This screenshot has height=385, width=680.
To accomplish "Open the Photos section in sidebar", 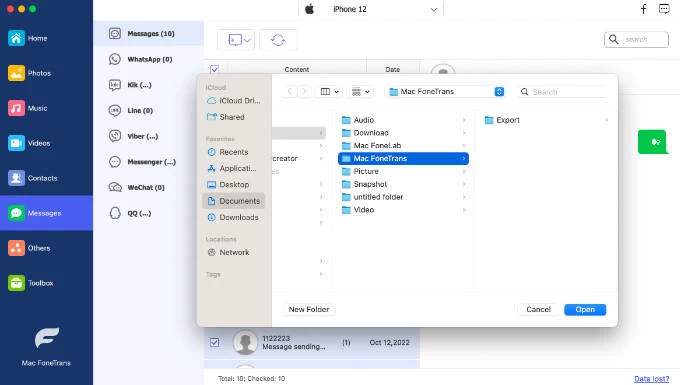I will point(29,73).
